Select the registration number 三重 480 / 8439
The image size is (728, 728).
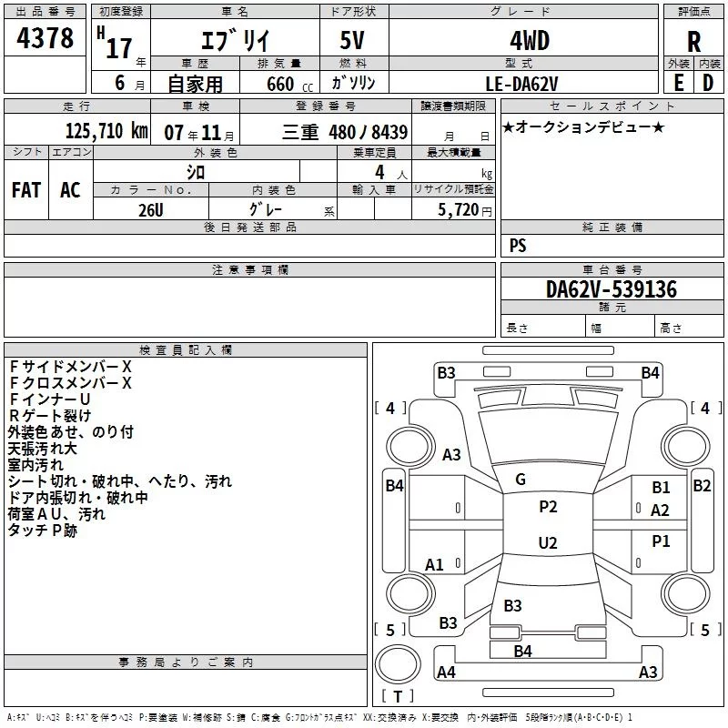click(x=345, y=132)
